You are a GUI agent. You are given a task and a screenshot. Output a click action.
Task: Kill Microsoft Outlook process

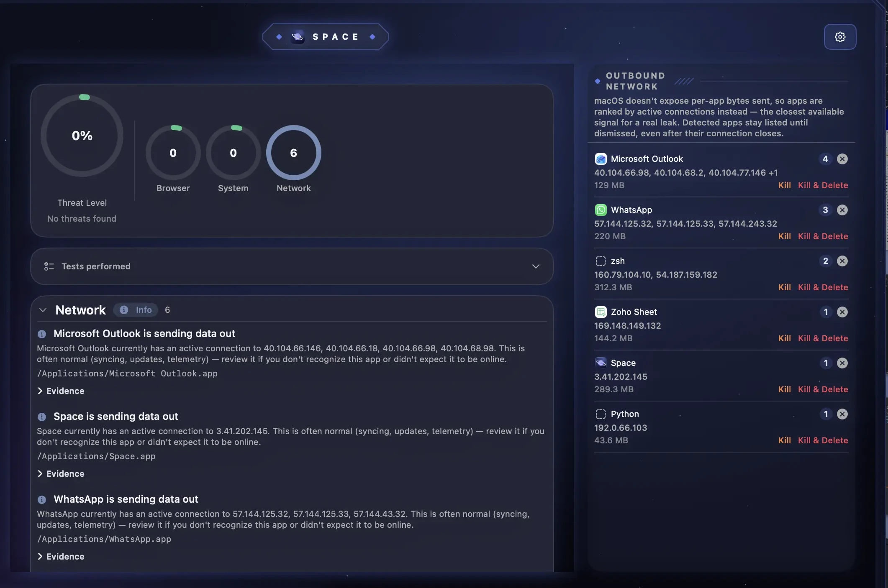coord(784,185)
